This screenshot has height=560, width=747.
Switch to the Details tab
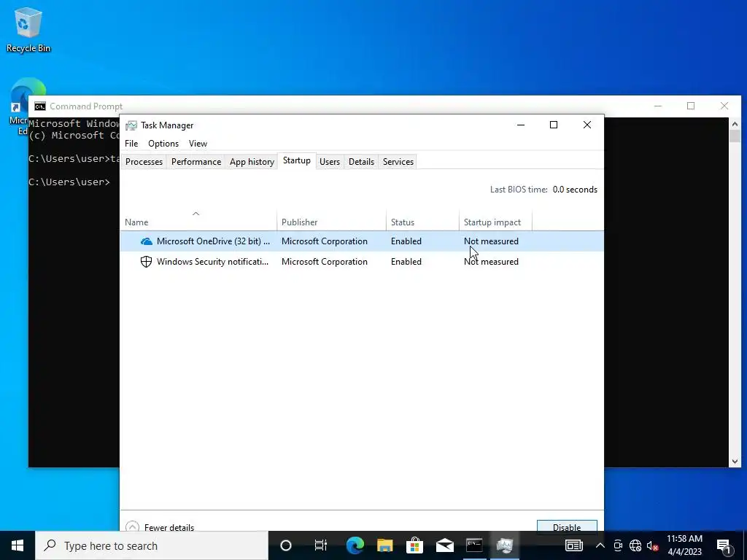click(x=362, y=162)
